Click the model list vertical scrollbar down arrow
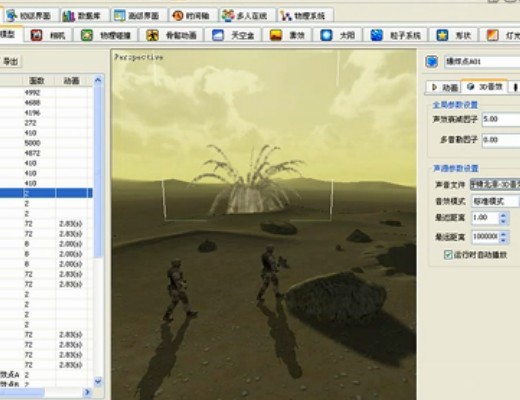The height and width of the screenshot is (400, 520). 98,381
